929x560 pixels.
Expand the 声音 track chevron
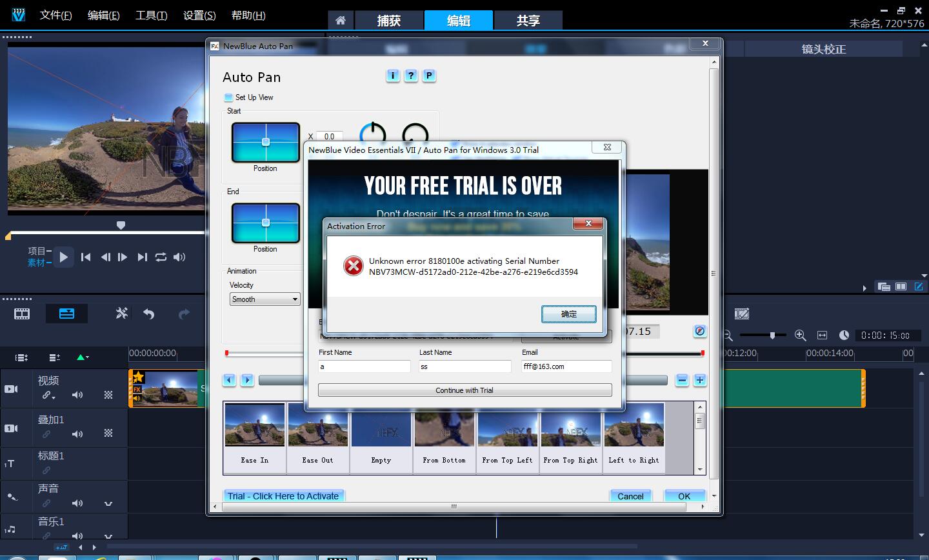pyautogui.click(x=108, y=504)
